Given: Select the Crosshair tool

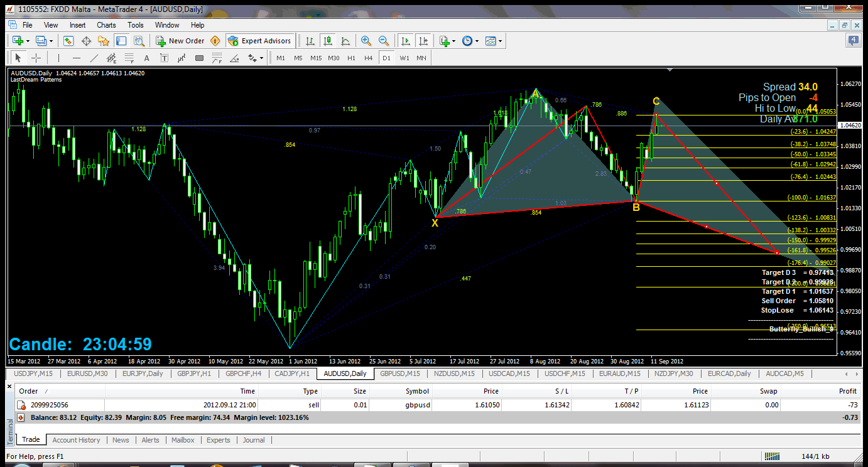Looking at the screenshot, I should click(36, 58).
